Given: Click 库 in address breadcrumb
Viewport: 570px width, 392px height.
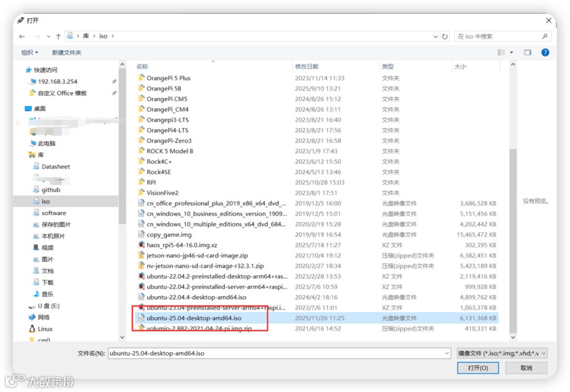Looking at the screenshot, I should pyautogui.click(x=86, y=36).
